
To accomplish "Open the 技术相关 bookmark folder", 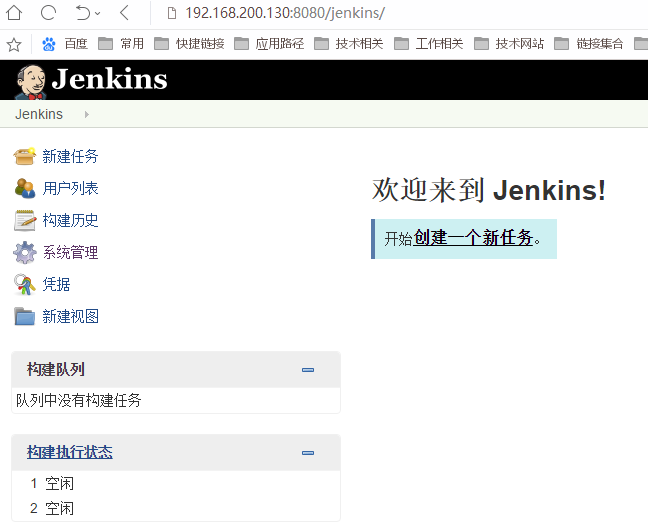I will tap(349, 43).
